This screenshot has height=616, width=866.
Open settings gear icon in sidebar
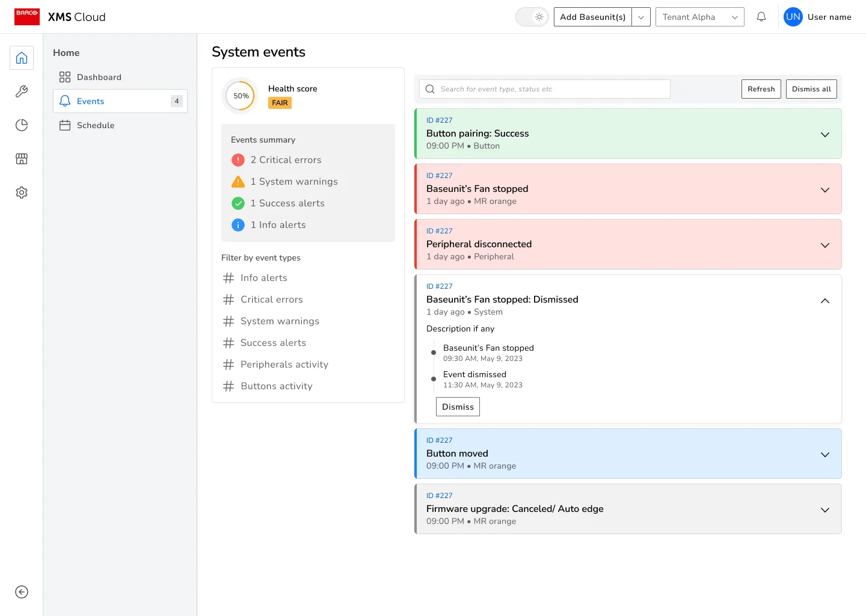pyautogui.click(x=22, y=192)
